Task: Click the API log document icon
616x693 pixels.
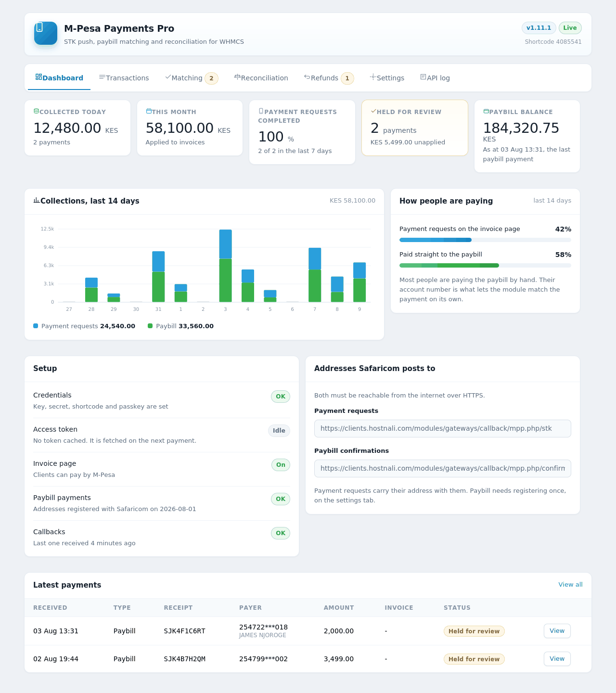Action: tap(423, 77)
